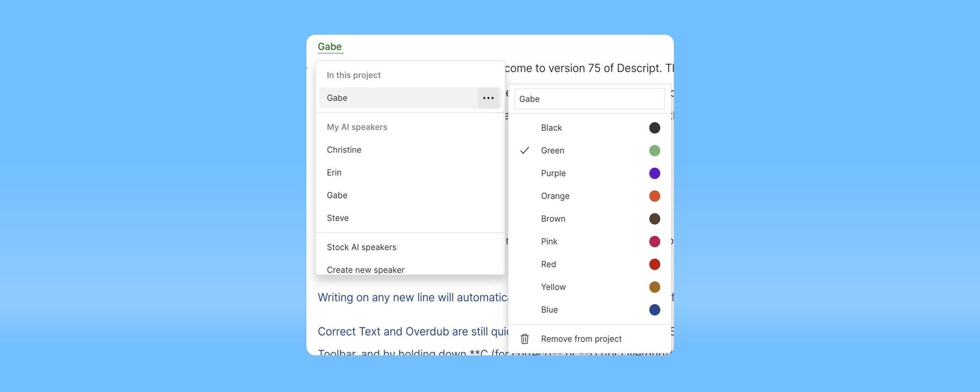The height and width of the screenshot is (392, 980).
Task: Choose the purple color dot
Action: coord(654,173)
